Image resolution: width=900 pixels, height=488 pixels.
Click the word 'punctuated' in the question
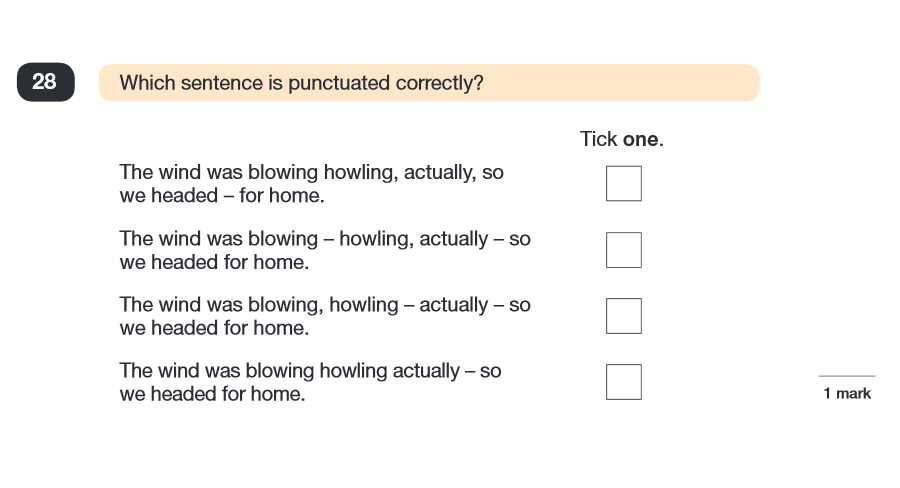point(336,84)
